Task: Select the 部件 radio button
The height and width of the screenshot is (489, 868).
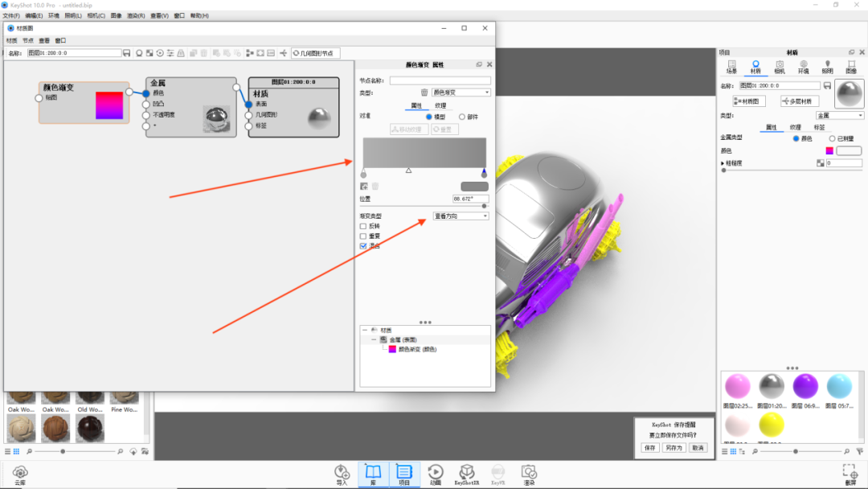Action: (x=461, y=117)
